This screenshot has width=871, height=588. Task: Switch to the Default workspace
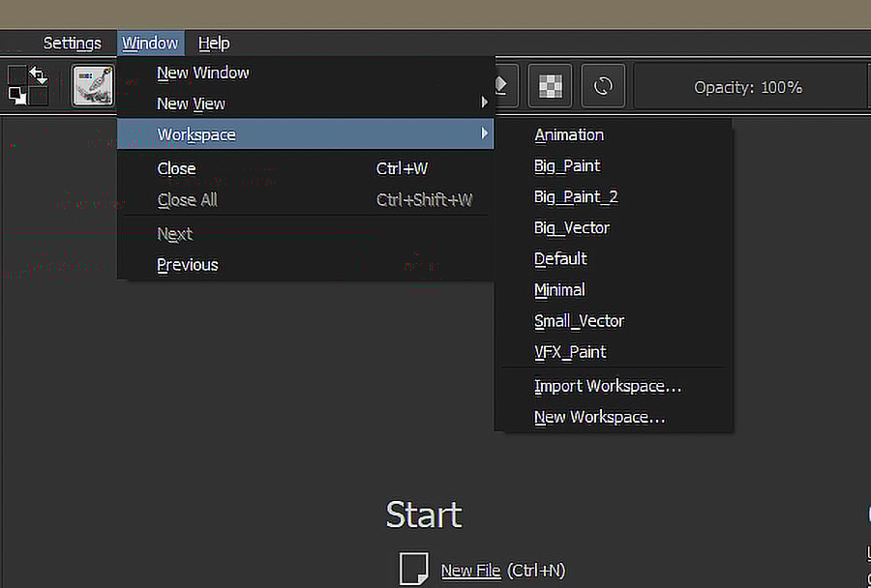(614, 259)
